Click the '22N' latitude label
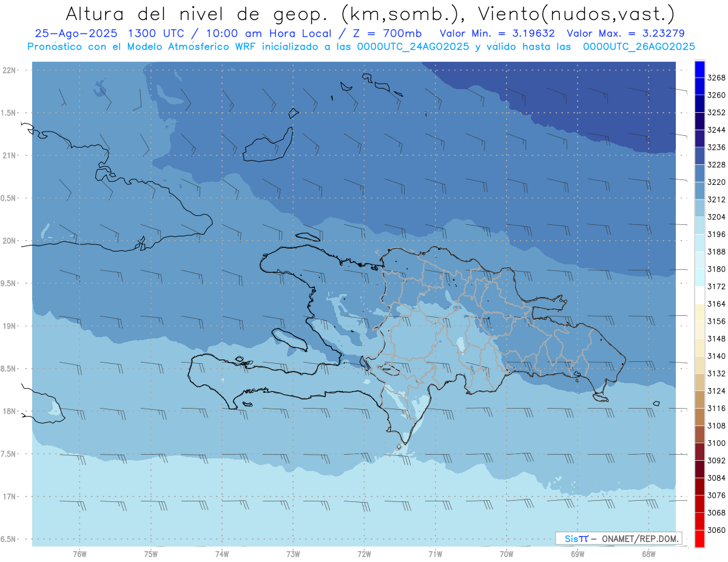 tap(10, 70)
